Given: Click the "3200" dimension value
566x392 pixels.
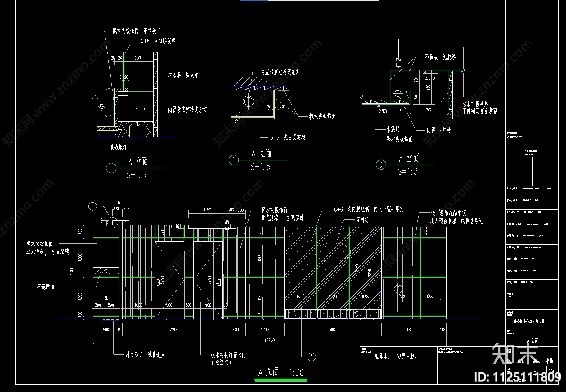Looking at the screenshot, I should tap(174, 330).
